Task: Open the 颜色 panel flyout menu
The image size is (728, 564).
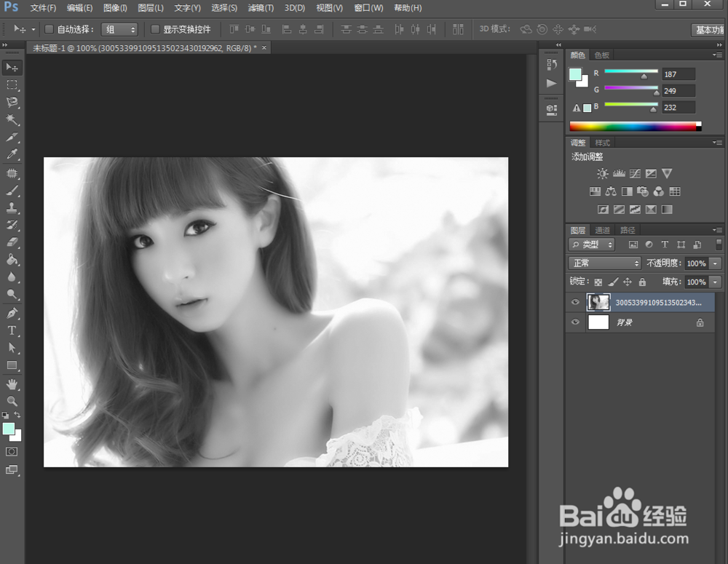Action: [717, 55]
